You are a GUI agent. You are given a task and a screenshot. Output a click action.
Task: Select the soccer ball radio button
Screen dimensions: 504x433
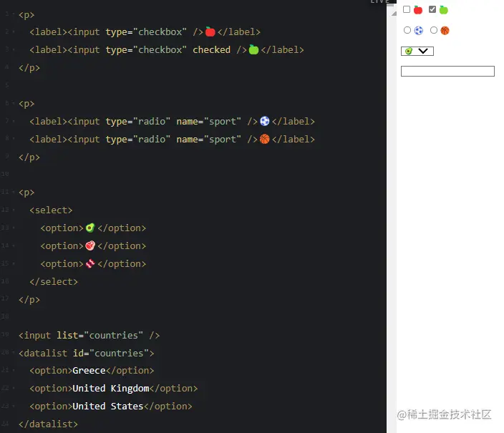click(x=407, y=30)
